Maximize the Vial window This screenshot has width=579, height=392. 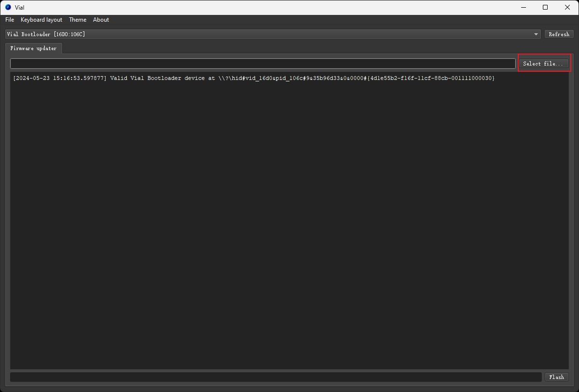tap(545, 7)
